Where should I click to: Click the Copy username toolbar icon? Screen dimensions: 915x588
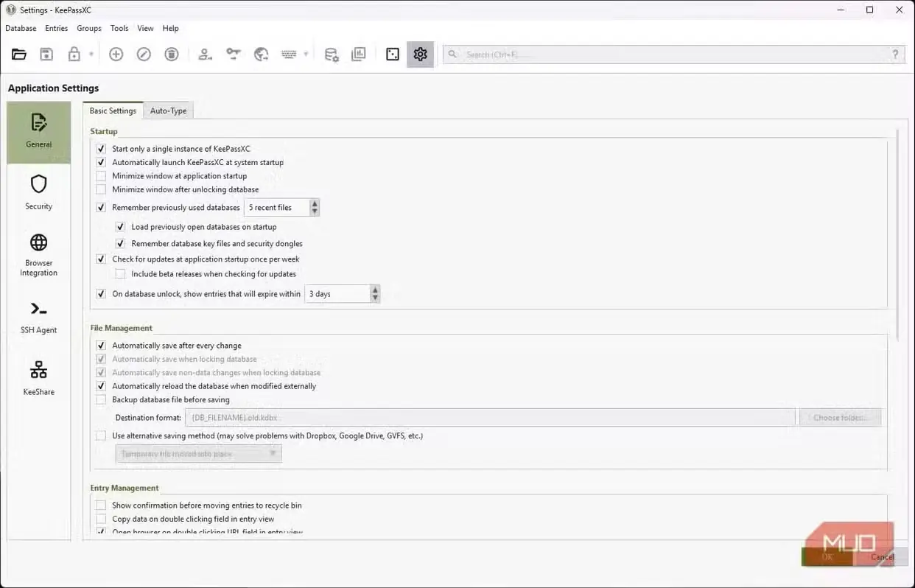tap(206, 55)
